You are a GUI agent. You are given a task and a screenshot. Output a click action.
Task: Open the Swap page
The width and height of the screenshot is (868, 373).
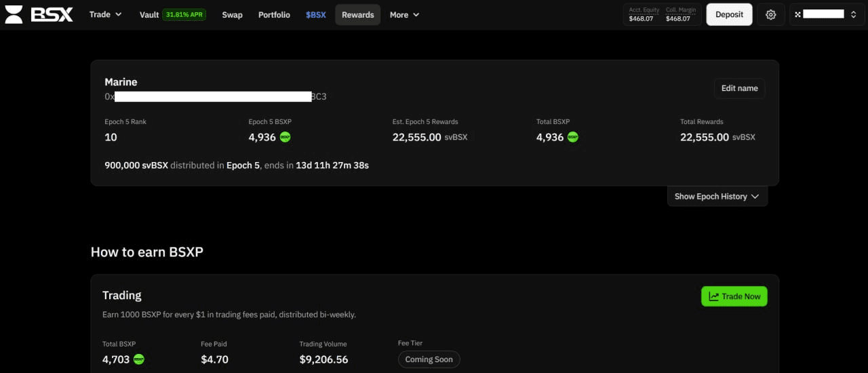pos(232,14)
